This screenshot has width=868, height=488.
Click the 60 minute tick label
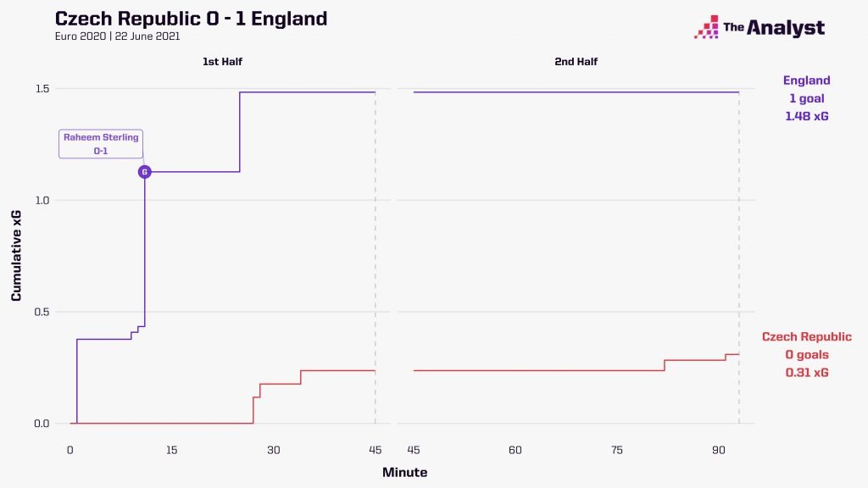click(x=515, y=450)
